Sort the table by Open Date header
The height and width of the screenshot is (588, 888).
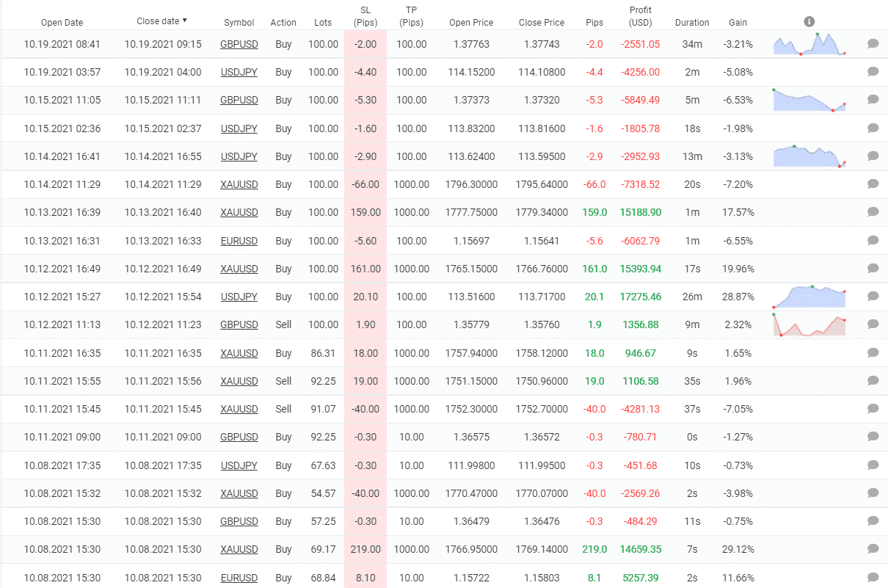click(62, 22)
